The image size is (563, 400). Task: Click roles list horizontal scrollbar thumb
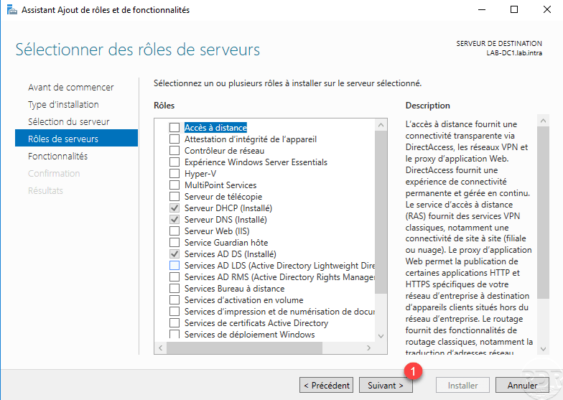(x=245, y=348)
